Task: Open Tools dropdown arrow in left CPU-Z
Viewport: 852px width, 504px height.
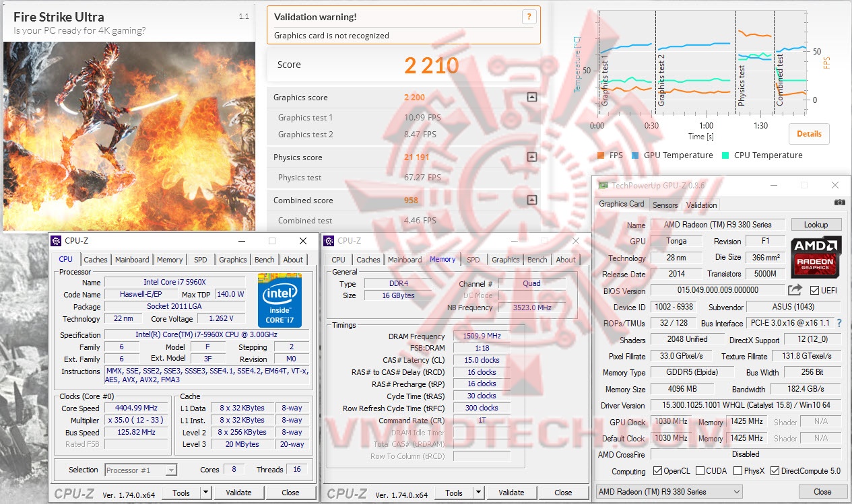Action: (205, 493)
